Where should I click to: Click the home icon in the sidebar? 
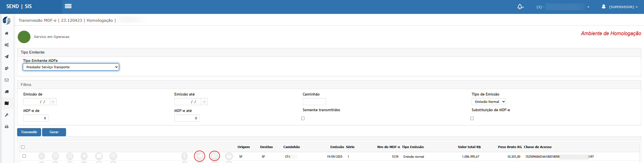[x=7, y=33]
